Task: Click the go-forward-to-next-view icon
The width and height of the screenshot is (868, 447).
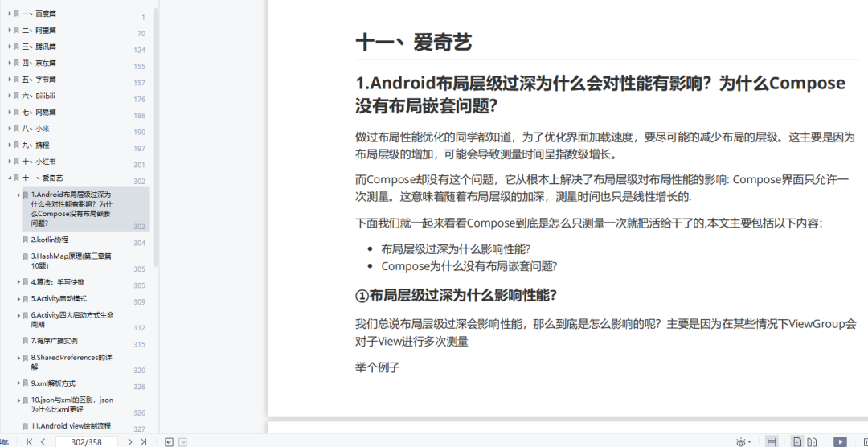Action: pos(182,441)
